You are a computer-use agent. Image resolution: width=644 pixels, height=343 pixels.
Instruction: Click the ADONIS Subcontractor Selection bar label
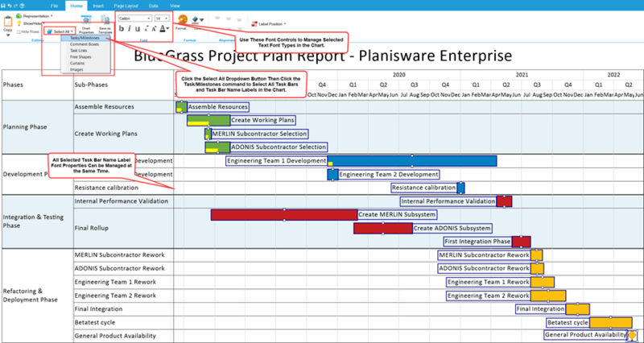click(x=279, y=147)
